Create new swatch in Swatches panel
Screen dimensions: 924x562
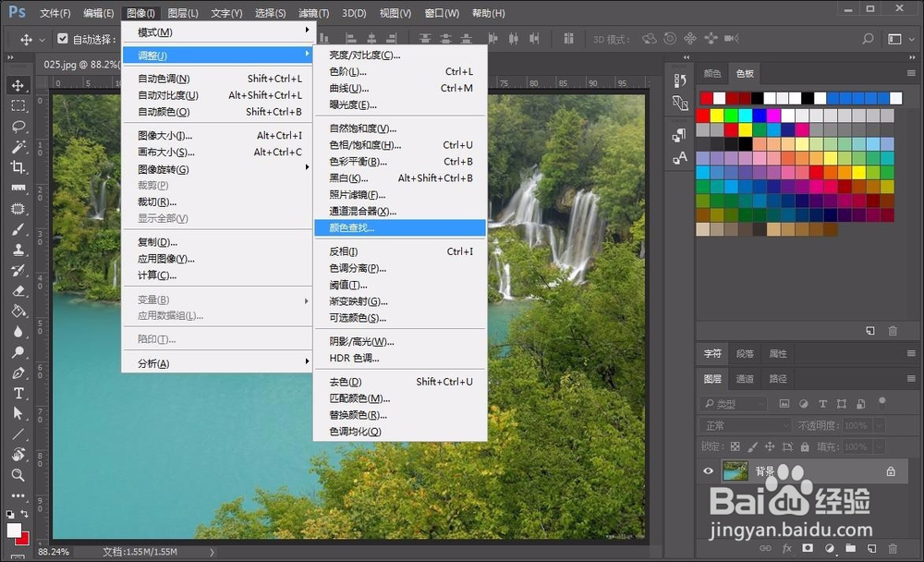coord(870,331)
